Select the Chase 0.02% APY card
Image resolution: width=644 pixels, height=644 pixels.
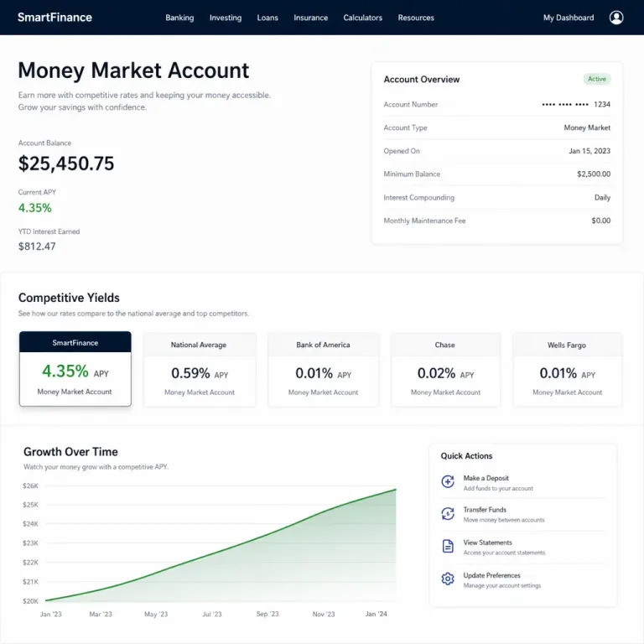coord(445,370)
